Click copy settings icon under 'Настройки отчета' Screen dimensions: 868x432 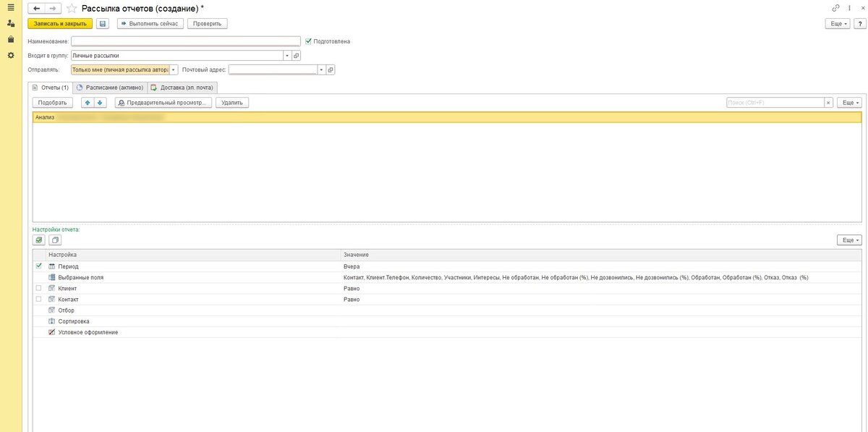55,240
